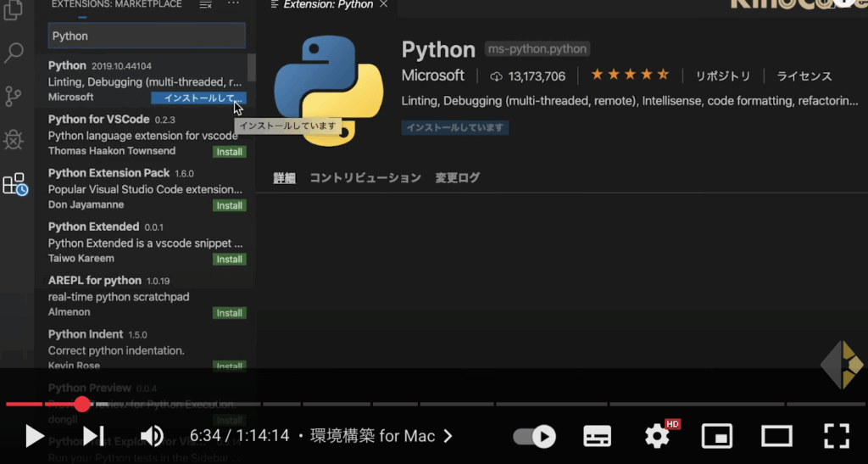Click the clear extensions list icon
This screenshot has height=464, width=868.
[x=205, y=4]
